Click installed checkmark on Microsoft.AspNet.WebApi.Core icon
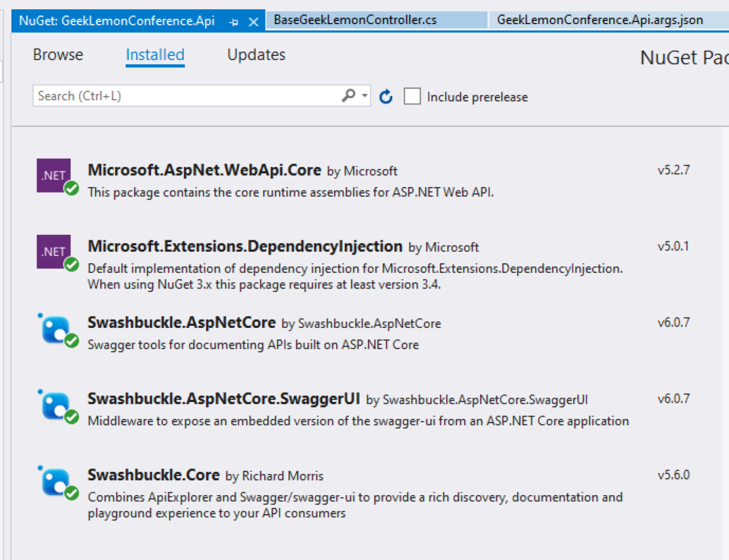The width and height of the screenshot is (729, 560). [x=72, y=189]
